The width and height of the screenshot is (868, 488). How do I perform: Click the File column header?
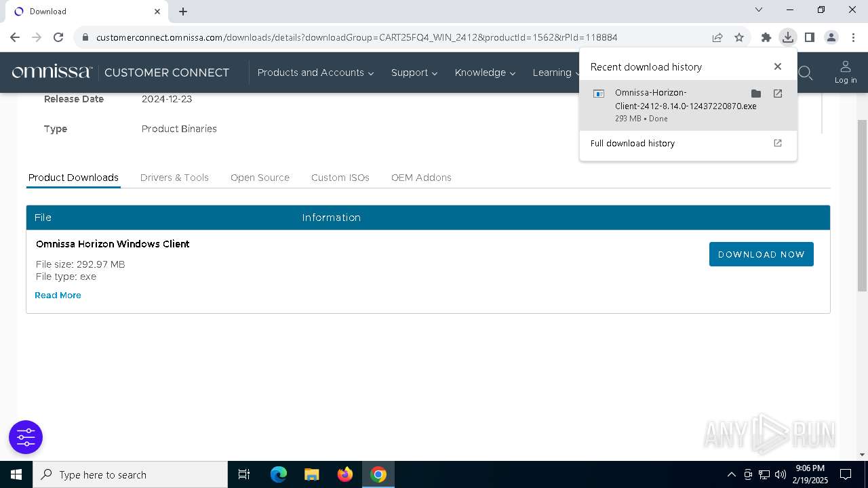[x=43, y=218]
